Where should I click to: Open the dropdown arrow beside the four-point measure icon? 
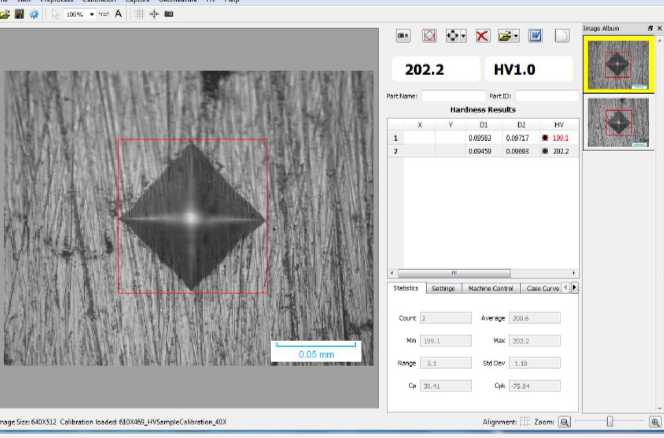463,36
